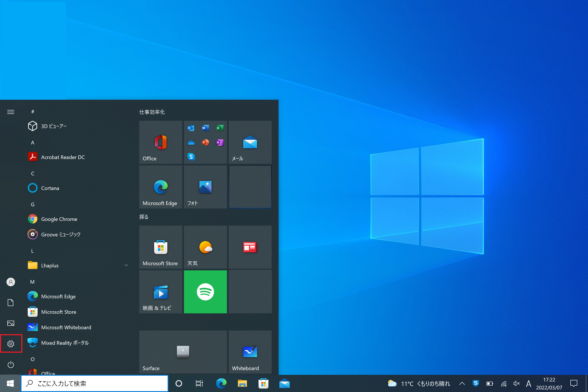Image resolution: width=588 pixels, height=392 pixels.
Task: Click the muted volume tray icon
Action: 516,383
